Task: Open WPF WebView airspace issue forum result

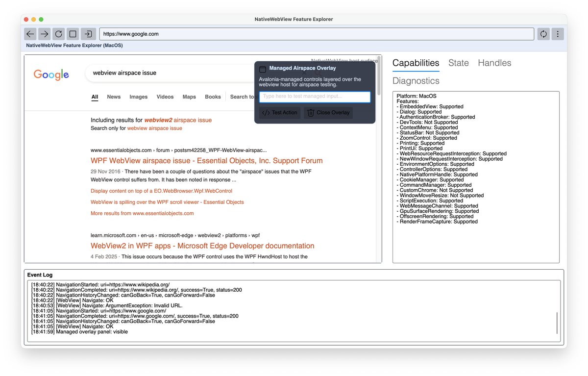Action: pyautogui.click(x=207, y=161)
